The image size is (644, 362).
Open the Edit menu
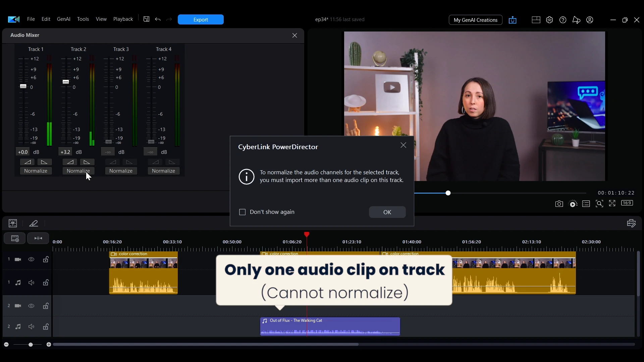pos(46,19)
